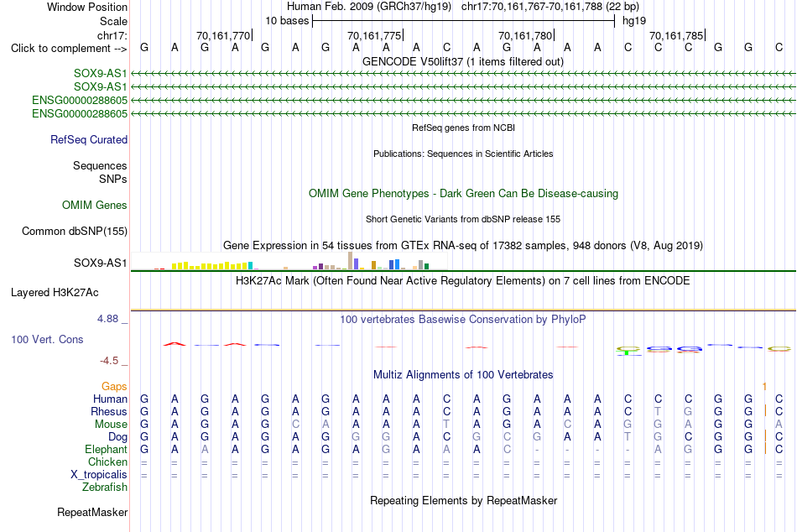
Task: Open 'Repeating Elements by RepeatMasker' title
Action: pos(463,500)
